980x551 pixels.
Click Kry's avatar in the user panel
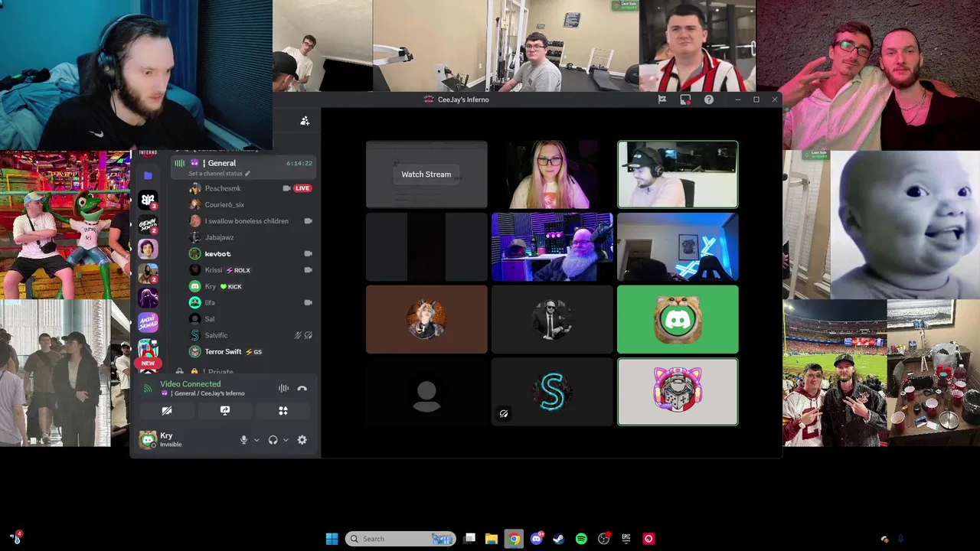(147, 439)
